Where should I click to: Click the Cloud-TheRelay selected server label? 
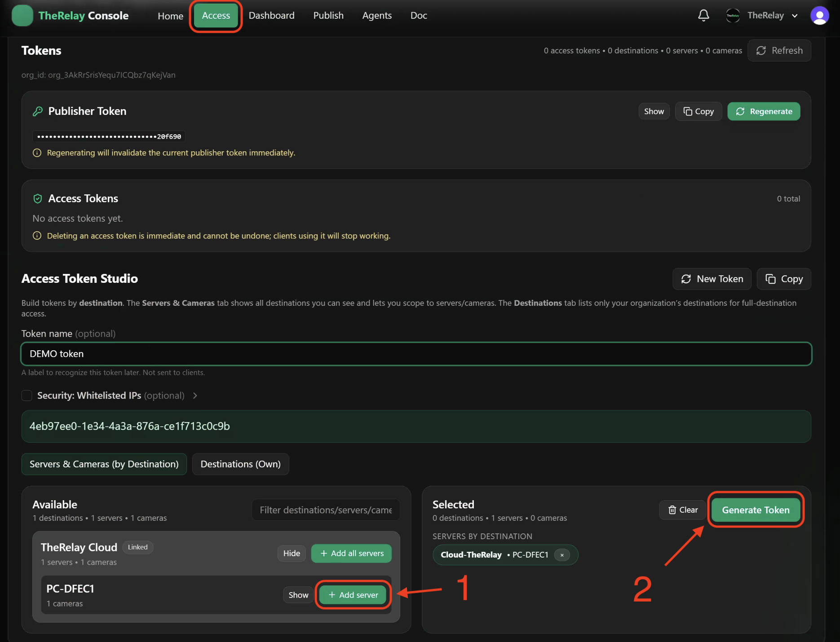pyautogui.click(x=471, y=555)
